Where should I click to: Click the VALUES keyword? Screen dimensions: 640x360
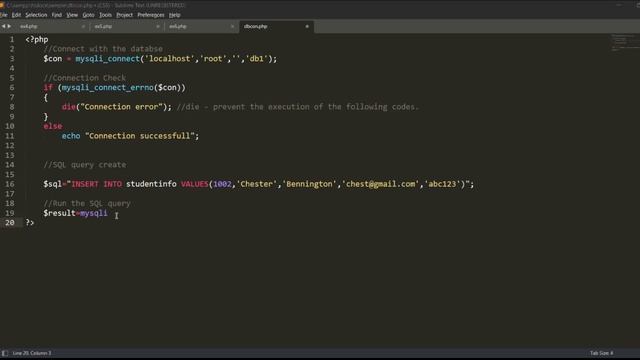(195, 184)
